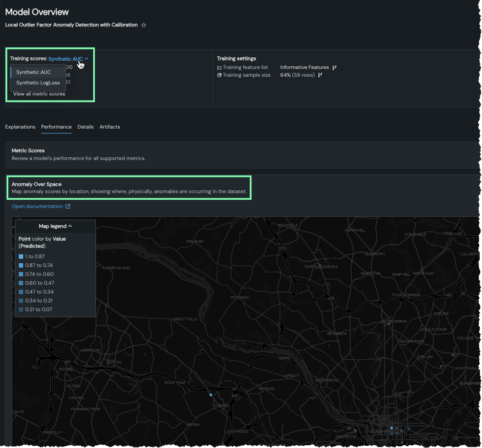Choose Synthetic LogLoss from the dropdown
This screenshot has height=448, width=482.
click(x=38, y=83)
